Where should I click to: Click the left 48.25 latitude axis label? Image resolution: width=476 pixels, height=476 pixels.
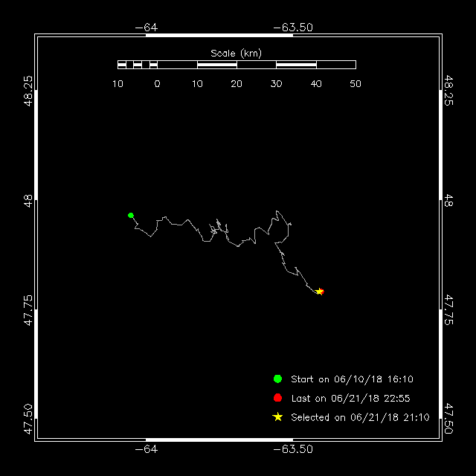point(28,91)
